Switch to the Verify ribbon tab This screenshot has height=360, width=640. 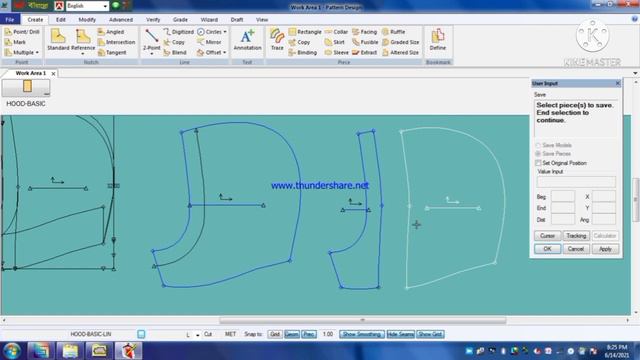pyautogui.click(x=153, y=20)
